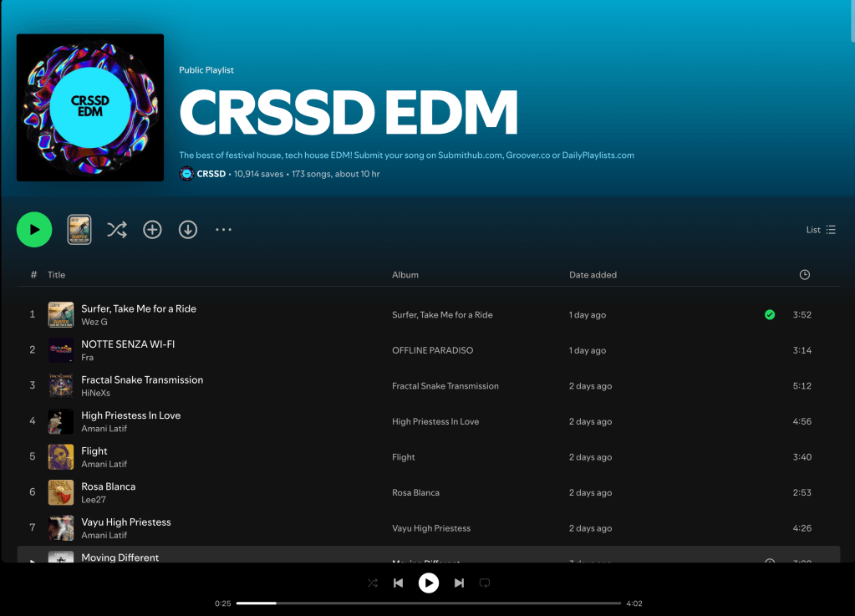Enable smart shuffle on the playlist
The image size is (855, 616).
tap(117, 230)
